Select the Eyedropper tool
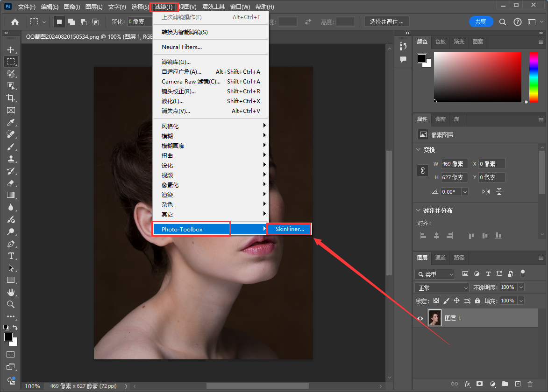Viewport: 548px width, 392px height. point(11,122)
